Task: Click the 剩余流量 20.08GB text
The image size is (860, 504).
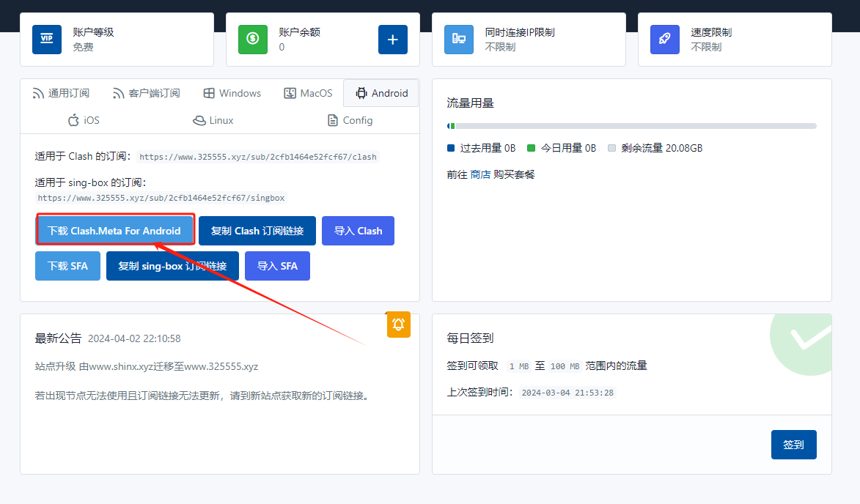Action: 661,148
